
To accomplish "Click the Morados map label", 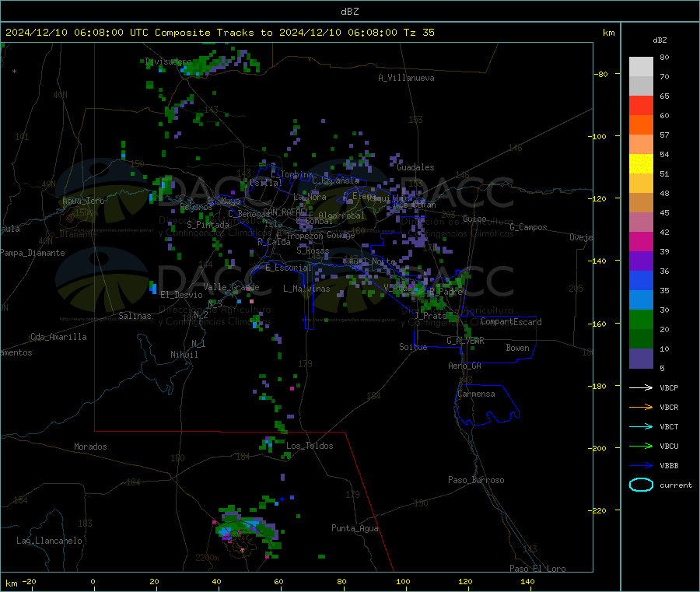I will (x=90, y=447).
